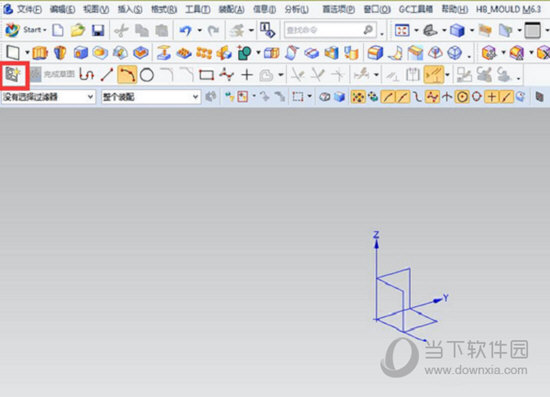Expand the render style dropdown arrow
550x397 pixels.
pyautogui.click(x=472, y=31)
